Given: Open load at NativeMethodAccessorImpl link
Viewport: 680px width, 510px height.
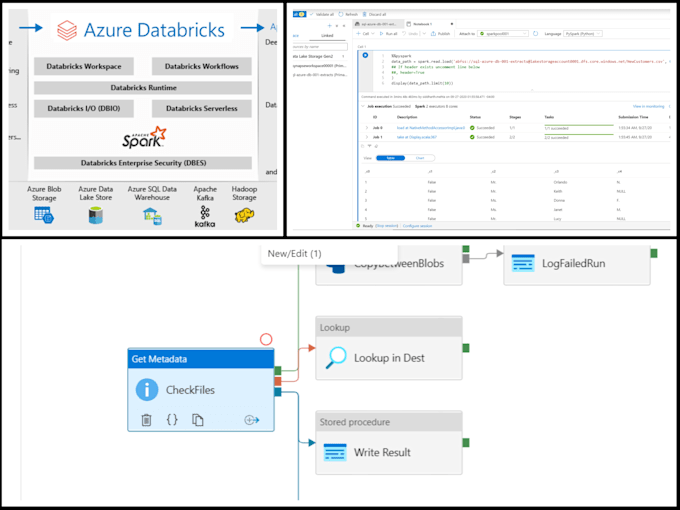Looking at the screenshot, I should (431, 128).
